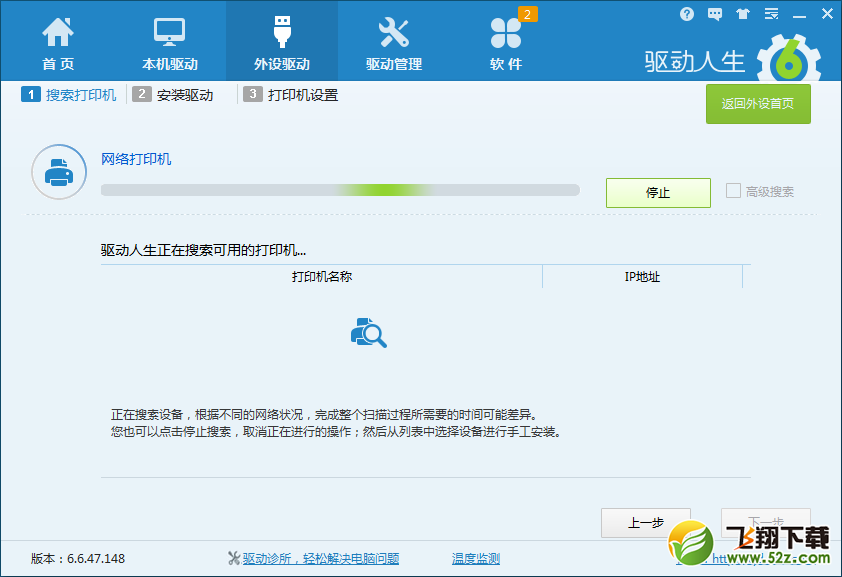The width and height of the screenshot is (842, 577).
Task: Click the wrench icon beside 驱动诊所
Action: pyautogui.click(x=234, y=559)
